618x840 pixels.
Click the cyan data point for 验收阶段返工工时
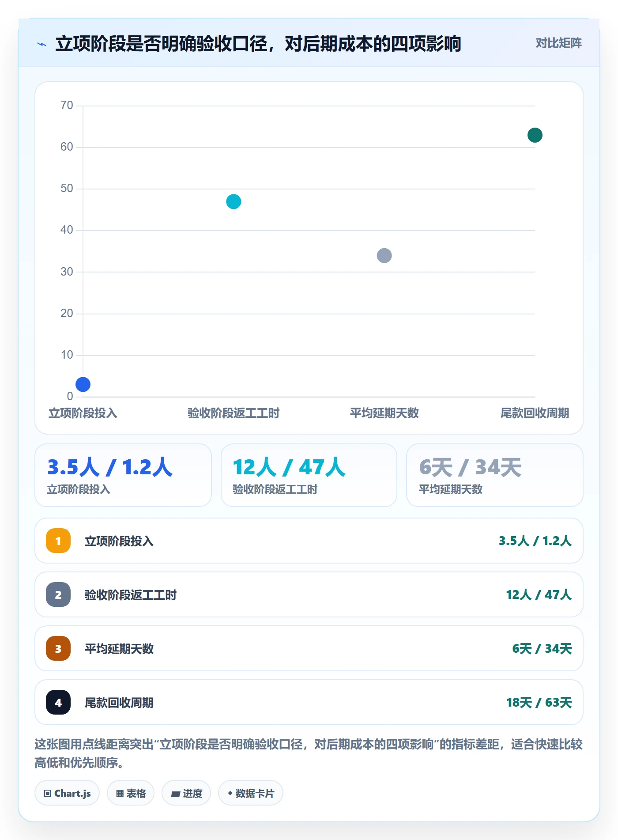234,201
